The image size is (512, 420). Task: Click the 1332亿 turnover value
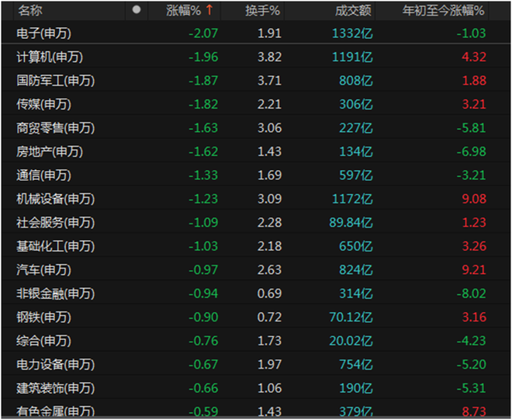pos(352,33)
